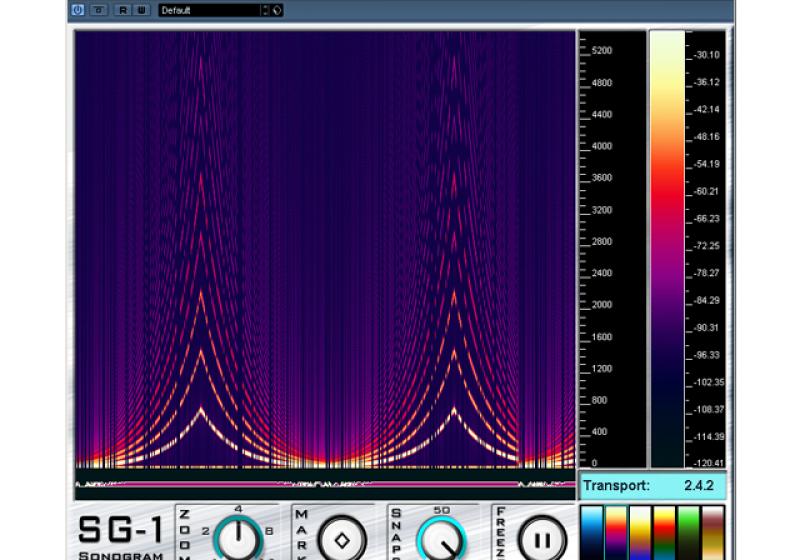Select the brown color scheme swatch
Viewport: 800px width, 560px height.
714,532
